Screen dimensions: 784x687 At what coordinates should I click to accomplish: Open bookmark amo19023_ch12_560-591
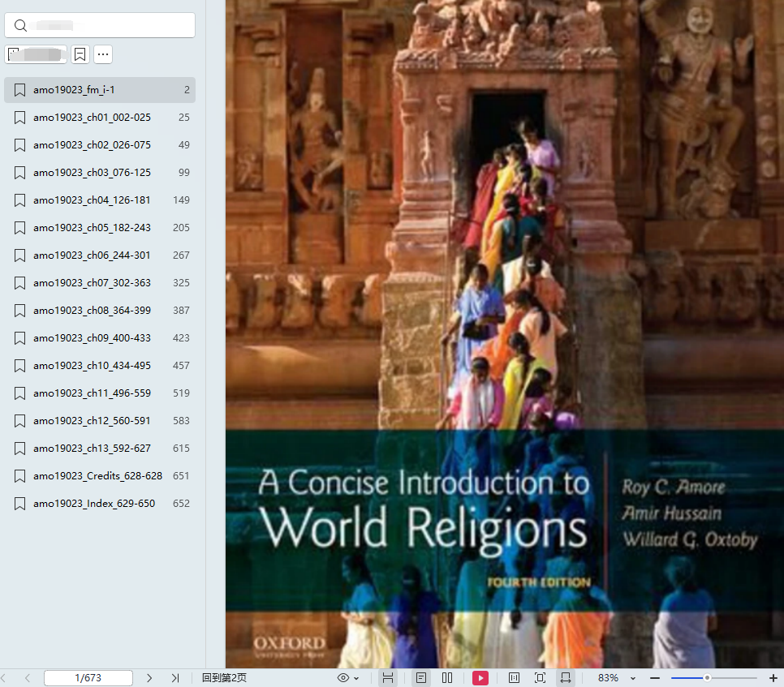click(100, 421)
